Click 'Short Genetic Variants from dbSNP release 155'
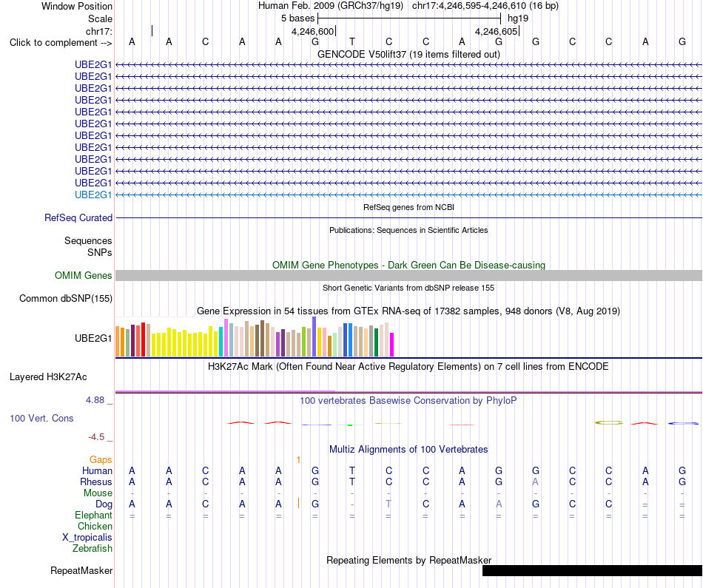 (408, 288)
